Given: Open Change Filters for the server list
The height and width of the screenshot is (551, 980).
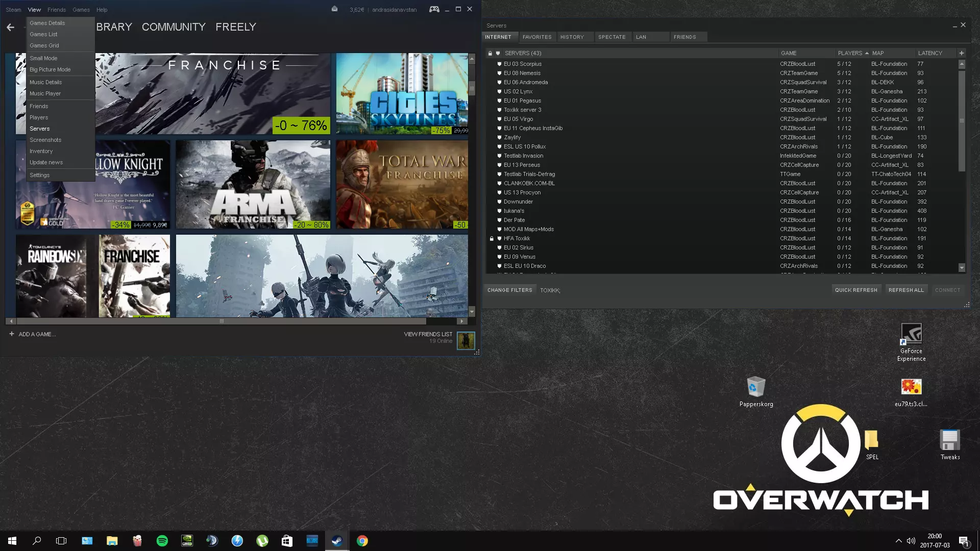Looking at the screenshot, I should click(509, 290).
